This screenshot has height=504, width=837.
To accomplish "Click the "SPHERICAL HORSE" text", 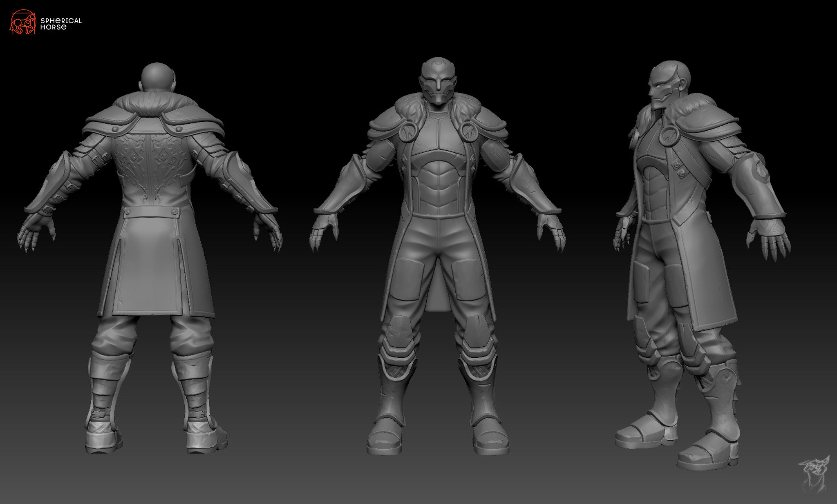I will click(61, 24).
